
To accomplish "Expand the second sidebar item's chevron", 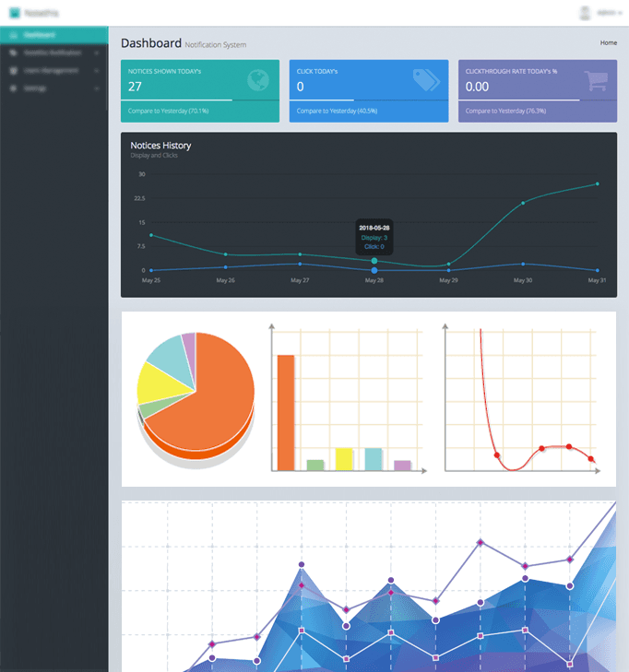I will 97,53.
